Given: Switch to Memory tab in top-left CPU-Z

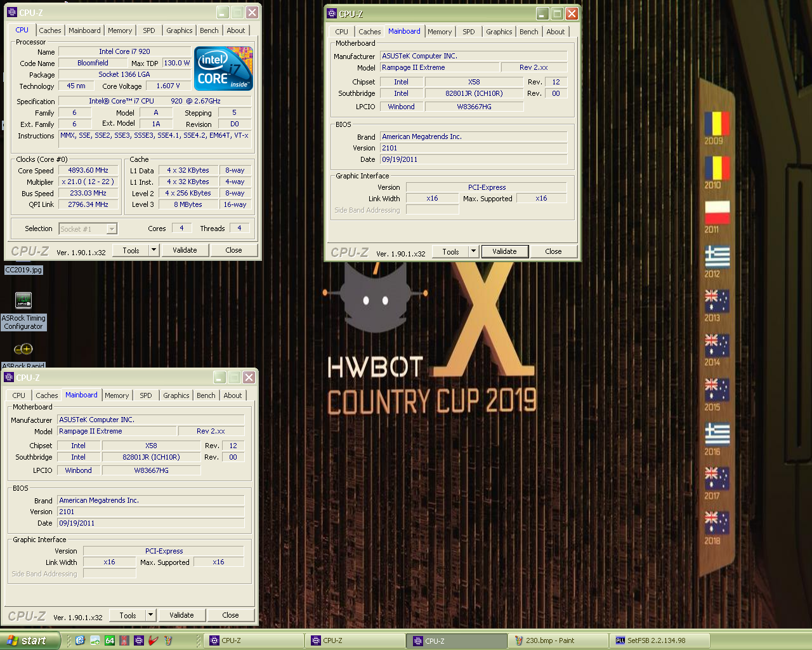Looking at the screenshot, I should pyautogui.click(x=120, y=30).
